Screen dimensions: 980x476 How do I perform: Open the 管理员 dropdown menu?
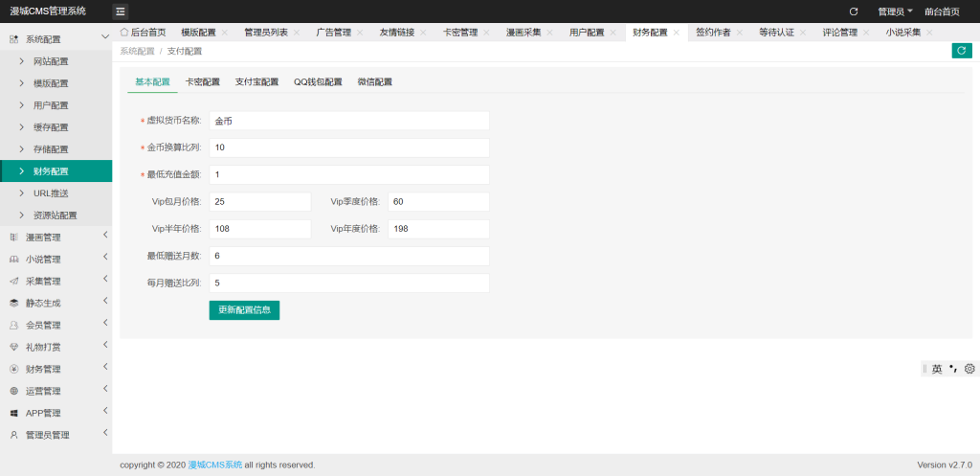(x=895, y=11)
